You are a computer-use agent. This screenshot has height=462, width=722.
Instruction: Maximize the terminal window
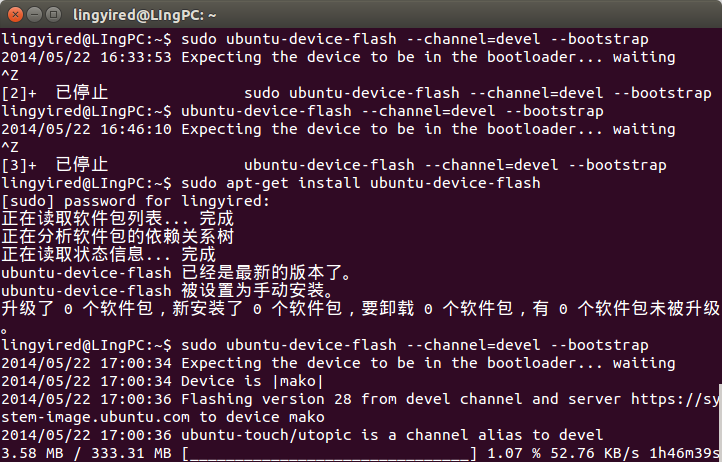51,14
